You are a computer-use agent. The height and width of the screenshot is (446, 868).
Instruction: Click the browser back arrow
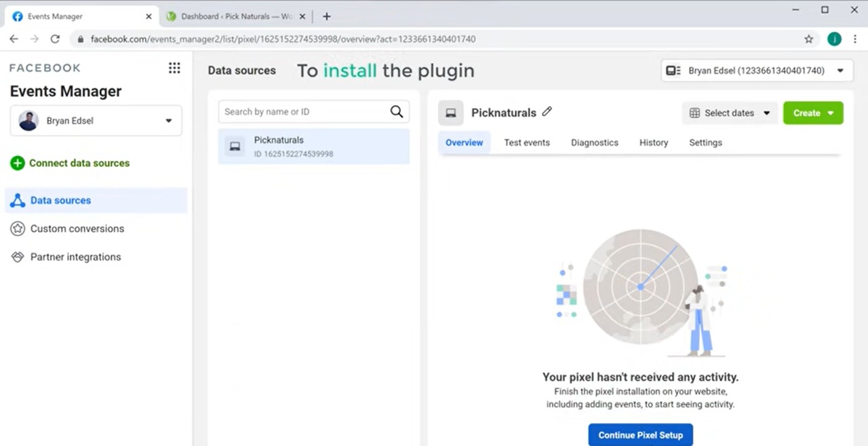(14, 39)
